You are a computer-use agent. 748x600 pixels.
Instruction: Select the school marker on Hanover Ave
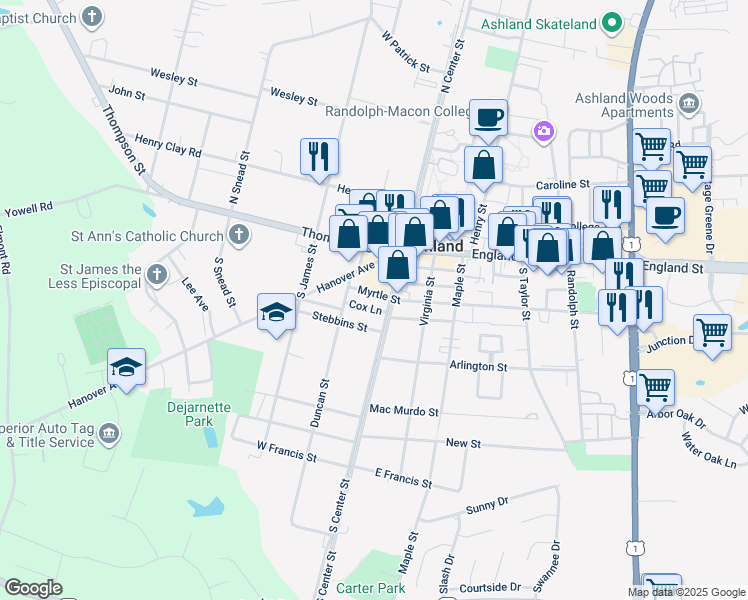[x=126, y=367]
